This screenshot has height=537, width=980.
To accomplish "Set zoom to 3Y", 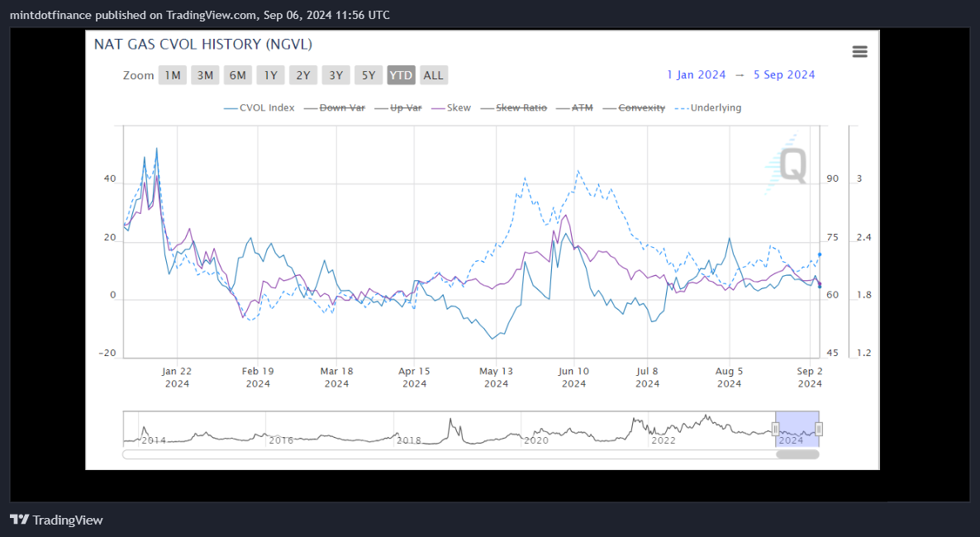I will click(336, 75).
